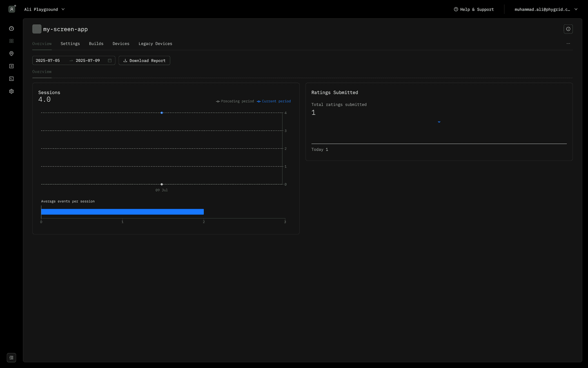
Task: Expand the account menu for muhammad.ali@phygrid
Action: tap(546, 9)
